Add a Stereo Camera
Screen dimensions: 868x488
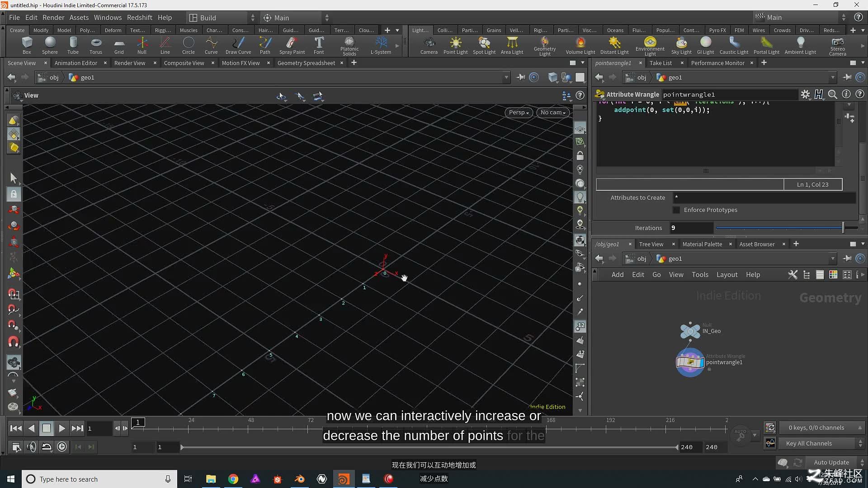[837, 46]
